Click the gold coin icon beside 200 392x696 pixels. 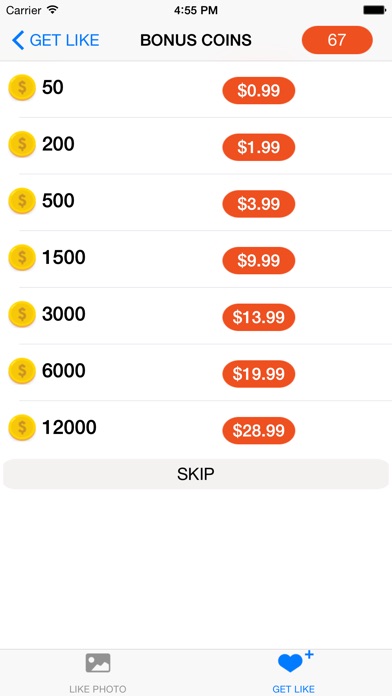pos(22,144)
